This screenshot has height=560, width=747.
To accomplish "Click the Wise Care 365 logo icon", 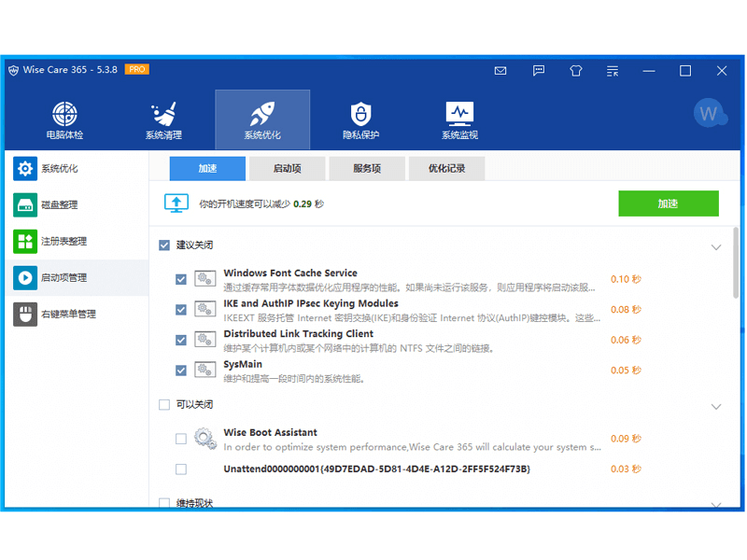I will tap(13, 71).
